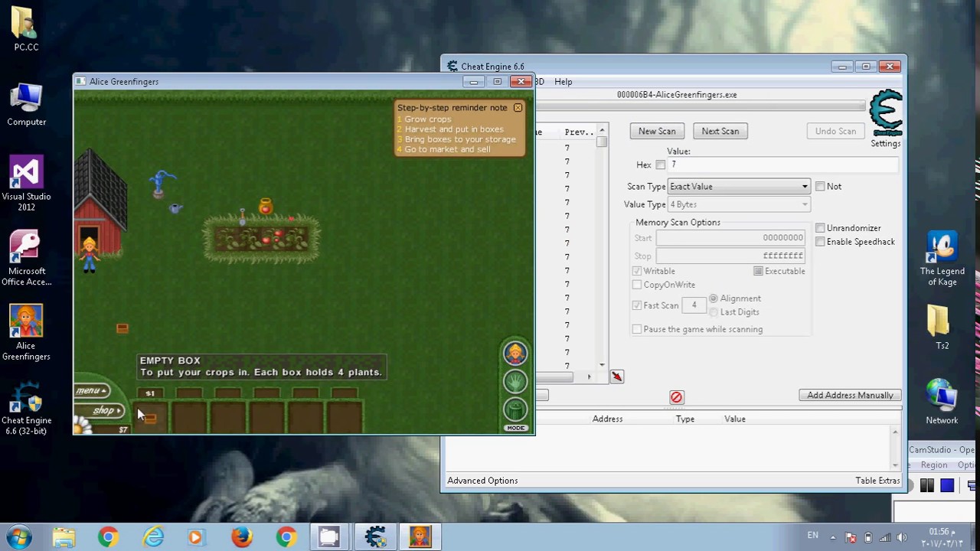Open the Scan Type dropdown

739,187
